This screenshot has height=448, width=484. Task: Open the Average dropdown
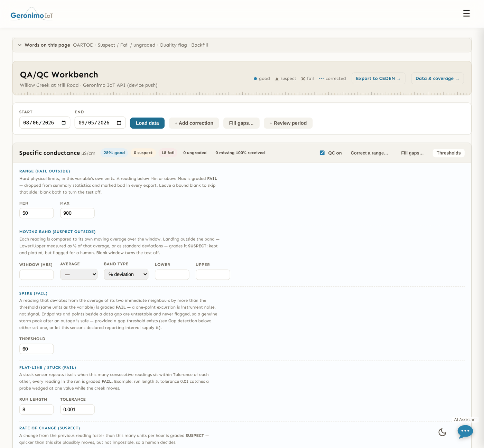79,274
